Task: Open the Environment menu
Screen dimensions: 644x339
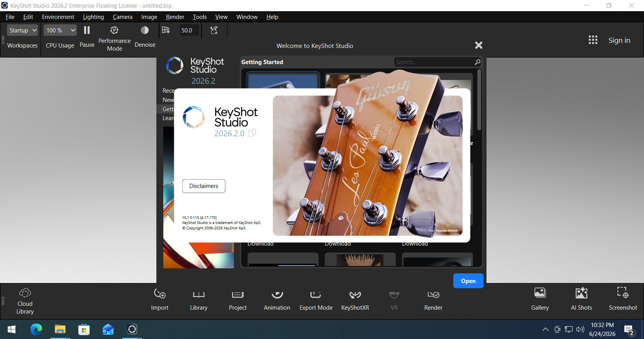Action: pos(58,17)
